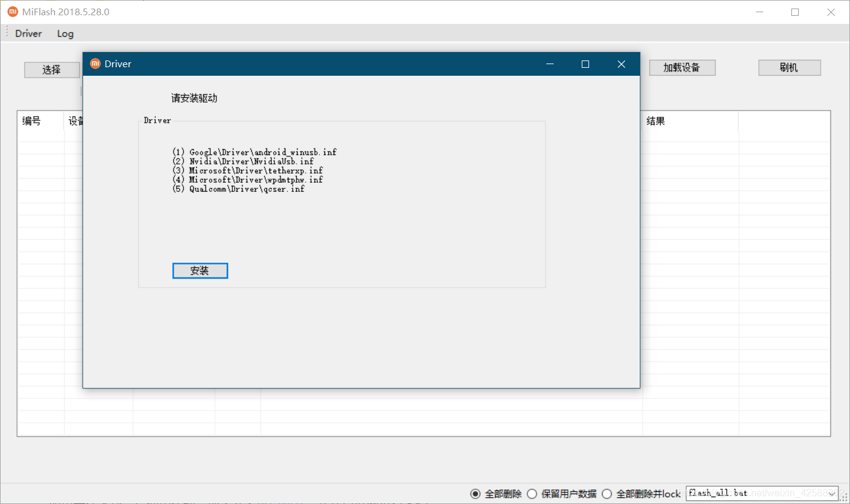This screenshot has height=504, width=850.
Task: Click the 选择 select button
Action: click(x=52, y=70)
